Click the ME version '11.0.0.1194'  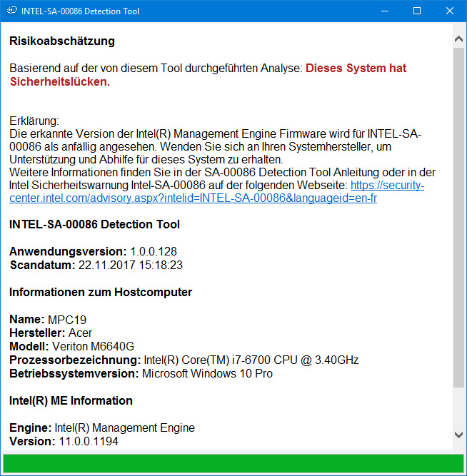(89, 442)
